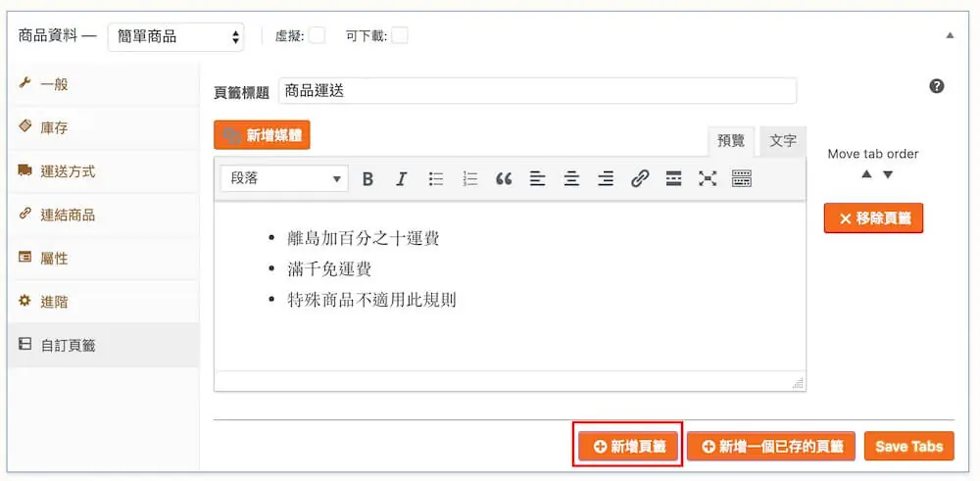The width and height of the screenshot is (980, 481).
Task: Click bullet text 特殊商品不適用此規則
Action: click(371, 301)
